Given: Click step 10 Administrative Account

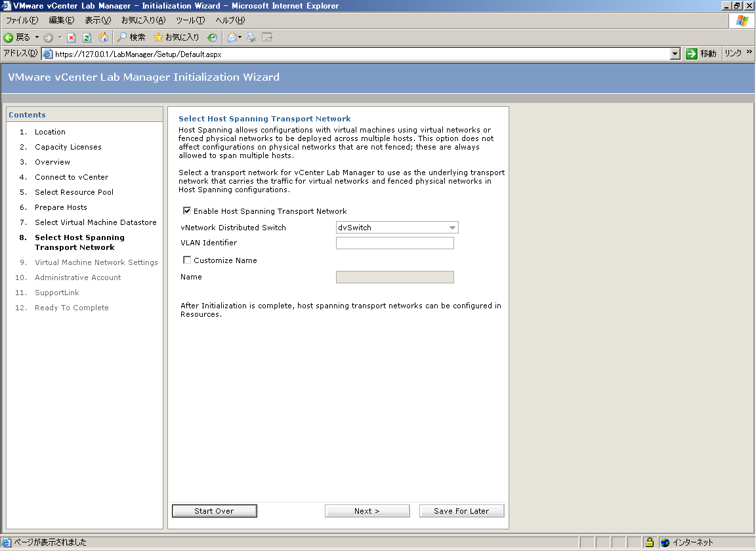Looking at the screenshot, I should 77,277.
